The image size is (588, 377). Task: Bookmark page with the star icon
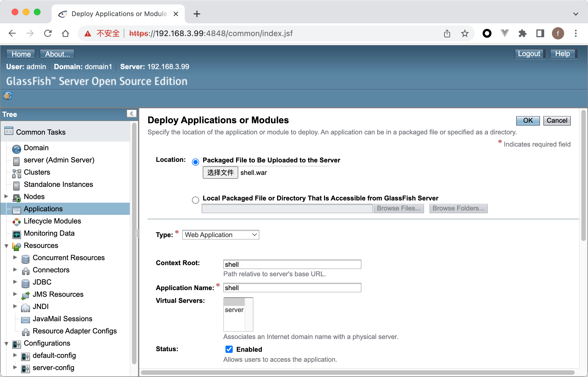coord(465,34)
